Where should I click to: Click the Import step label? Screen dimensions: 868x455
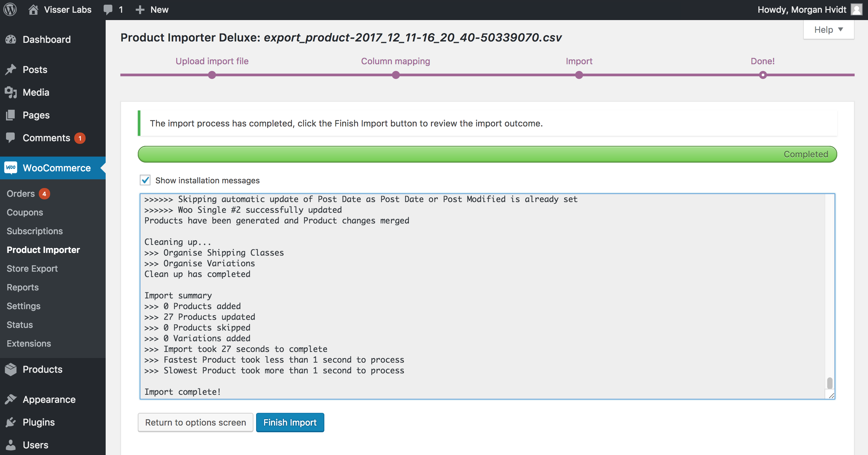pyautogui.click(x=579, y=61)
